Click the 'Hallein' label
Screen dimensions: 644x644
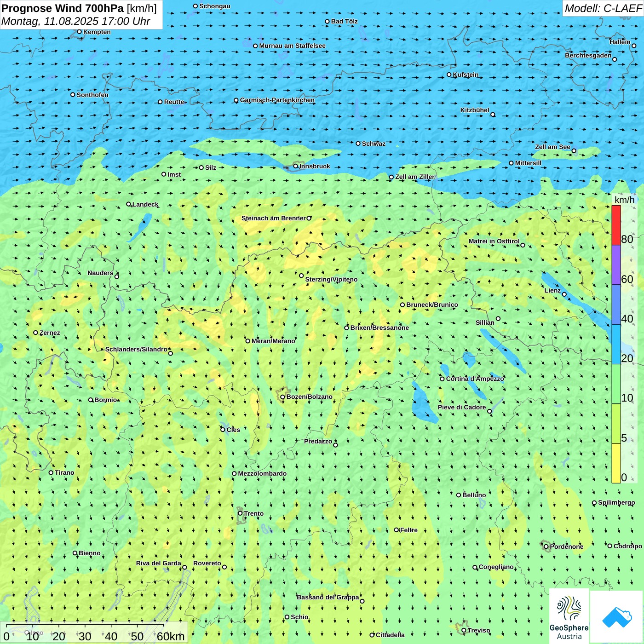[x=620, y=42]
